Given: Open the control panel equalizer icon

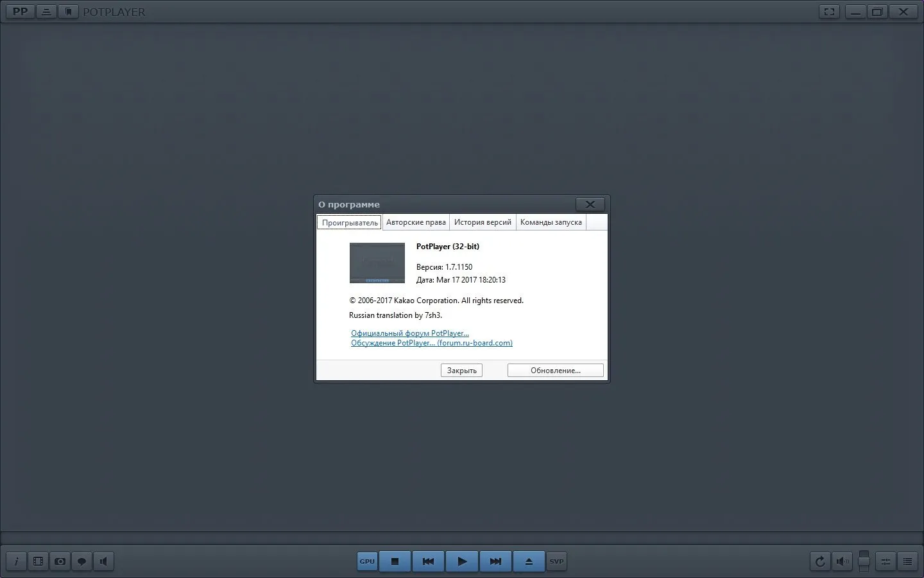Looking at the screenshot, I should (886, 561).
